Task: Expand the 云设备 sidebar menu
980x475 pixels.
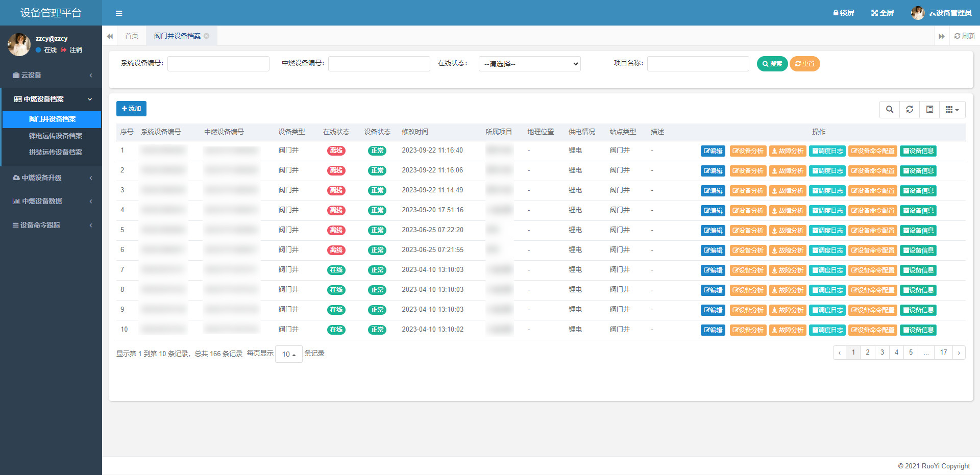Action: [x=51, y=75]
